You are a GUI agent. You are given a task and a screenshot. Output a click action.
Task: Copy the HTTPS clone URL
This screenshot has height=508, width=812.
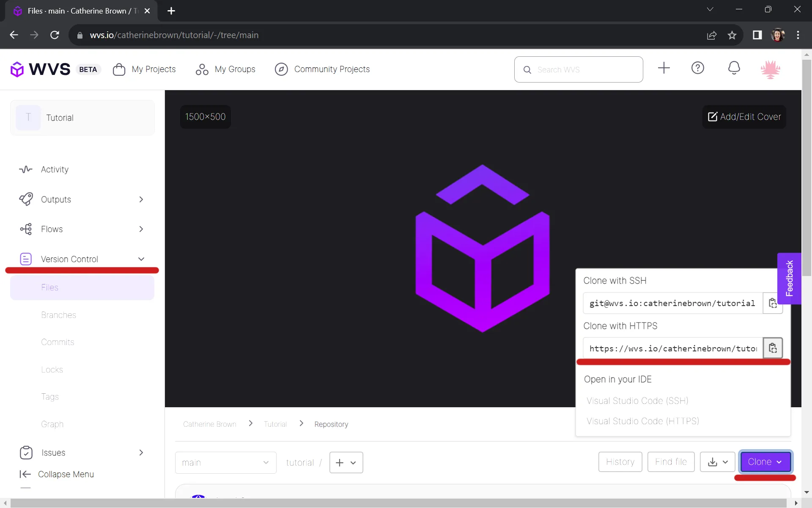[x=773, y=348]
